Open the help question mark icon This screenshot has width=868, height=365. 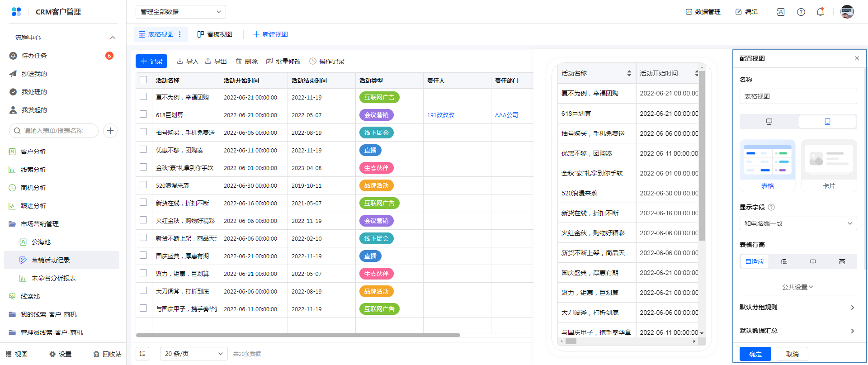coord(801,12)
